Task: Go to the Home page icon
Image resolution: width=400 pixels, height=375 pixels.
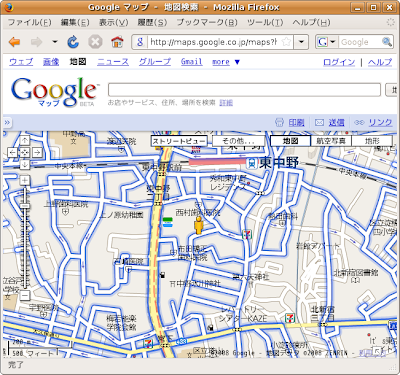Action: [x=117, y=42]
